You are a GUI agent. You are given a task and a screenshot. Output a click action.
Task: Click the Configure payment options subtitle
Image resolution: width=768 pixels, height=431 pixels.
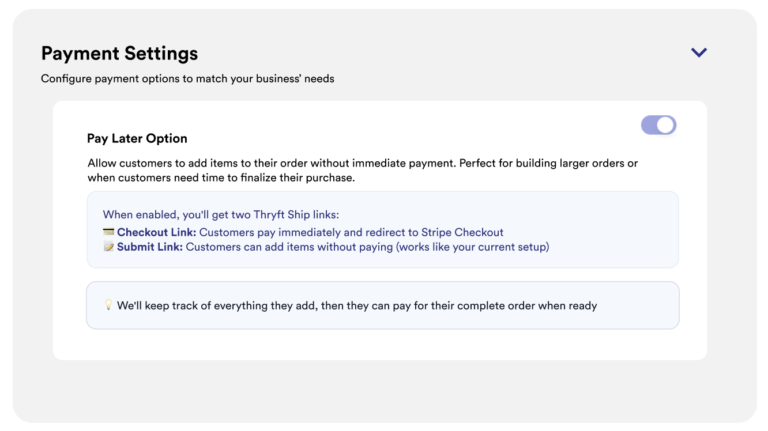click(x=188, y=79)
